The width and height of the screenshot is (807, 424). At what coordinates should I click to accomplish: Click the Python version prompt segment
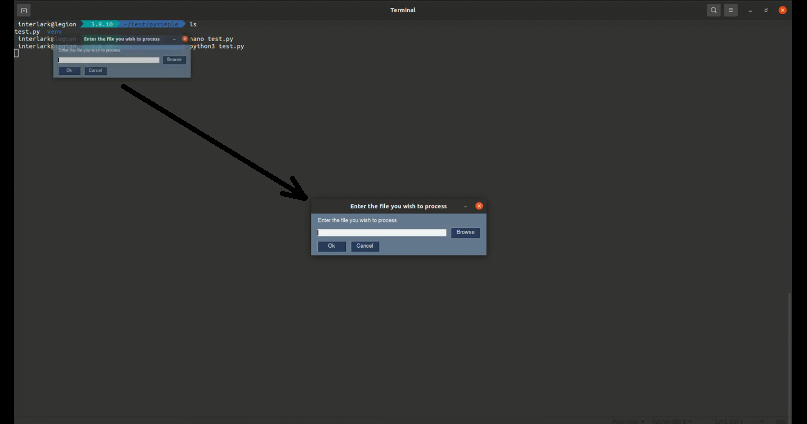102,24
